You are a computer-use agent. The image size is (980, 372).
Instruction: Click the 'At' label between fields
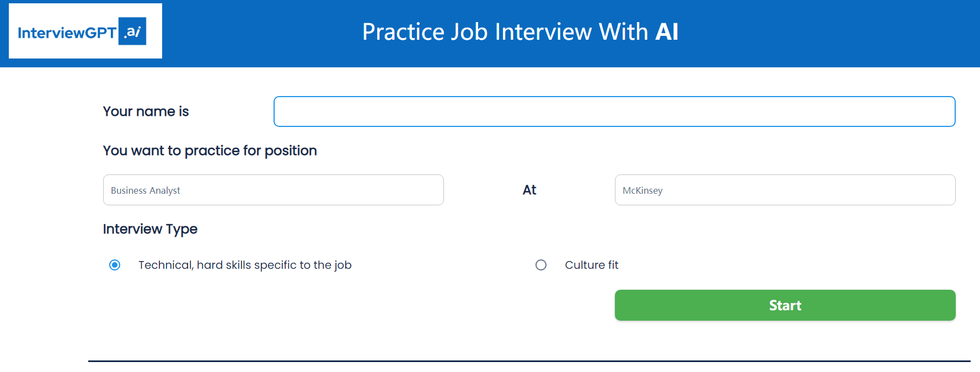point(529,190)
